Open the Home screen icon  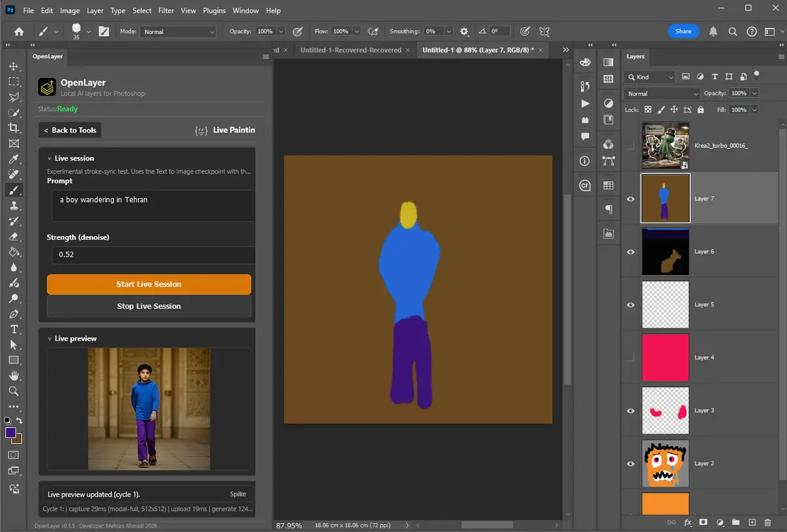19,31
